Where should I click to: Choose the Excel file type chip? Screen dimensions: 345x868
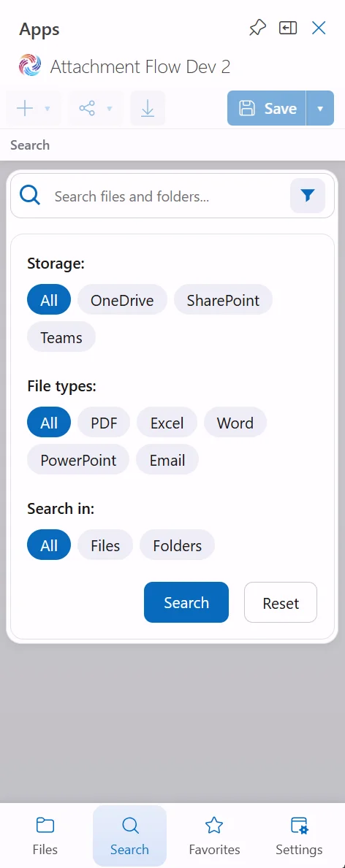click(x=167, y=423)
